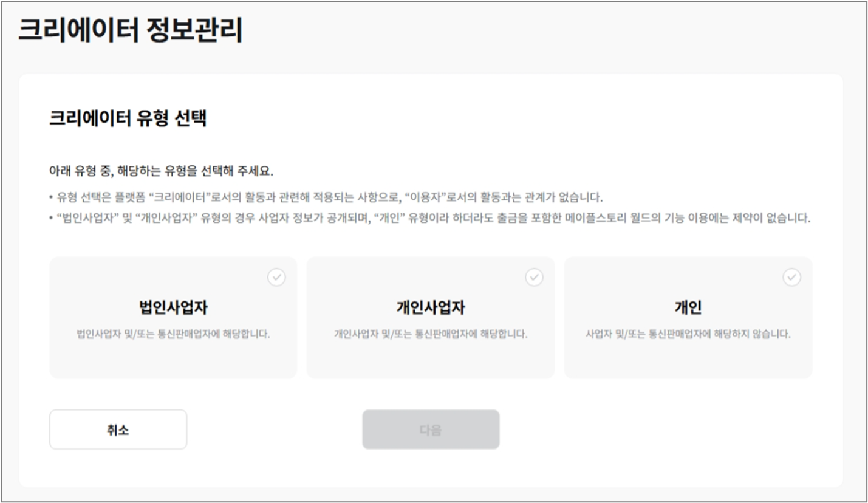Click the 개인사업자 card title text
The image size is (868, 503).
(x=431, y=307)
